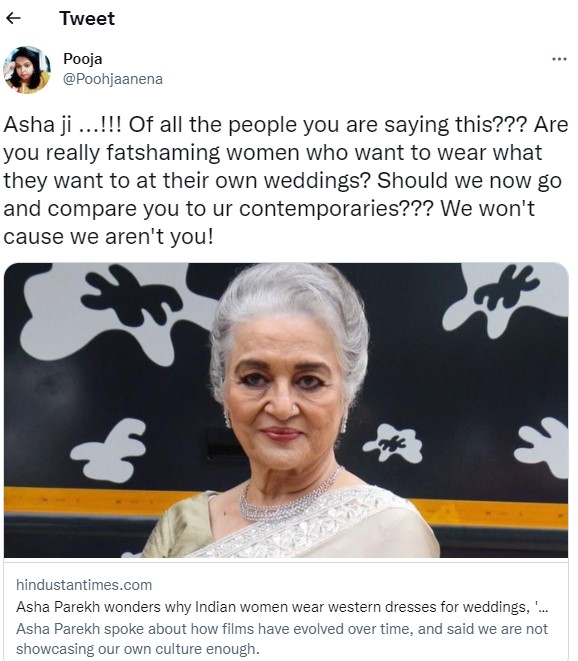Open the three-dot more options menu
The width and height of the screenshot is (578, 661).
click(x=559, y=59)
